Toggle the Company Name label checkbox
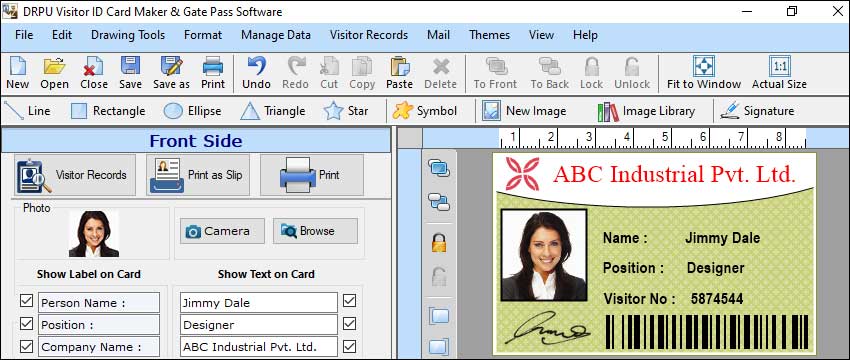850x360 pixels. tap(26, 346)
